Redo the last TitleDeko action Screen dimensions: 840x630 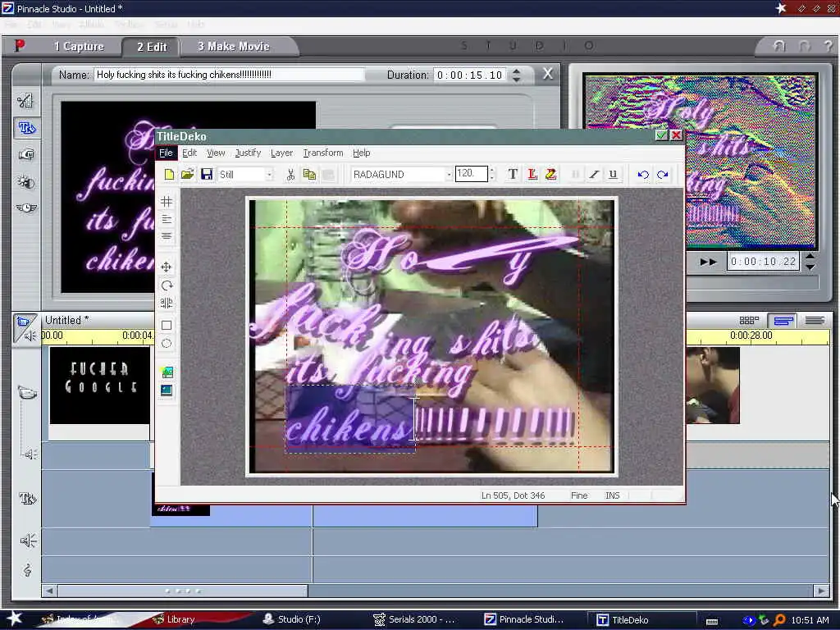(x=663, y=174)
